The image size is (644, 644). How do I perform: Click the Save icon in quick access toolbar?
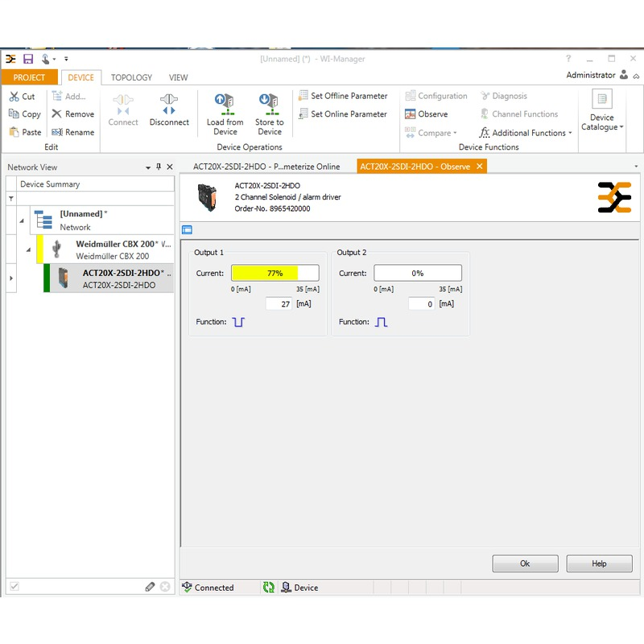click(28, 59)
